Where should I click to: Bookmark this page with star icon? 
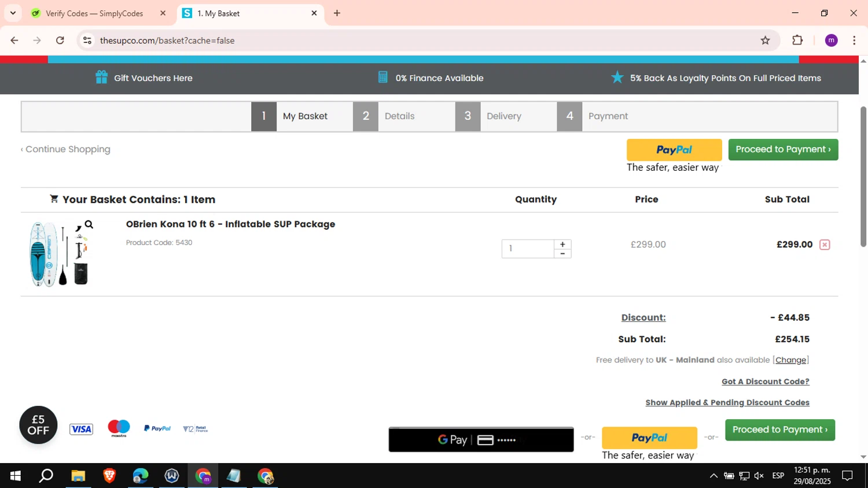pos(765,40)
